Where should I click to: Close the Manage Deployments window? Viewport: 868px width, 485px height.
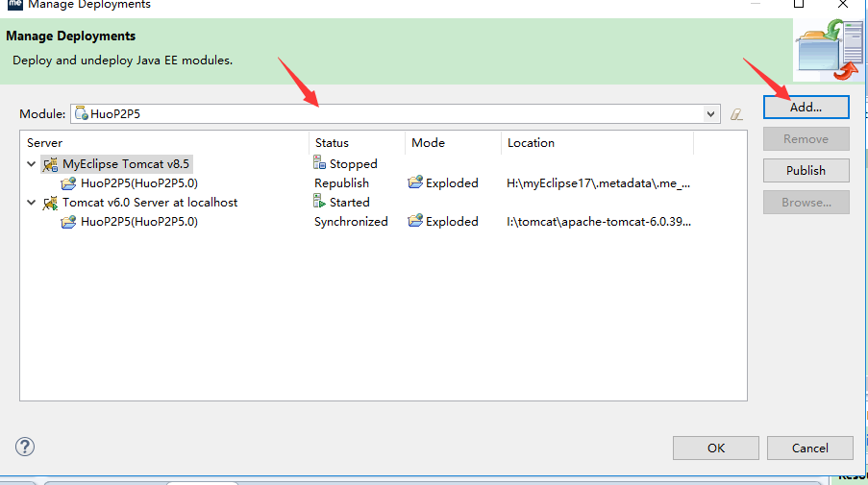(843, 4)
